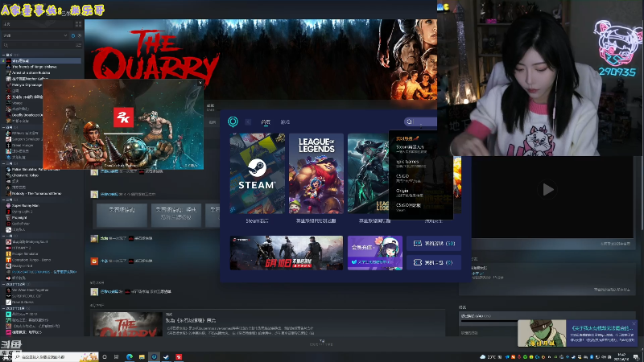Select Origin in the search dropdown
The image size is (644, 362).
click(420, 192)
